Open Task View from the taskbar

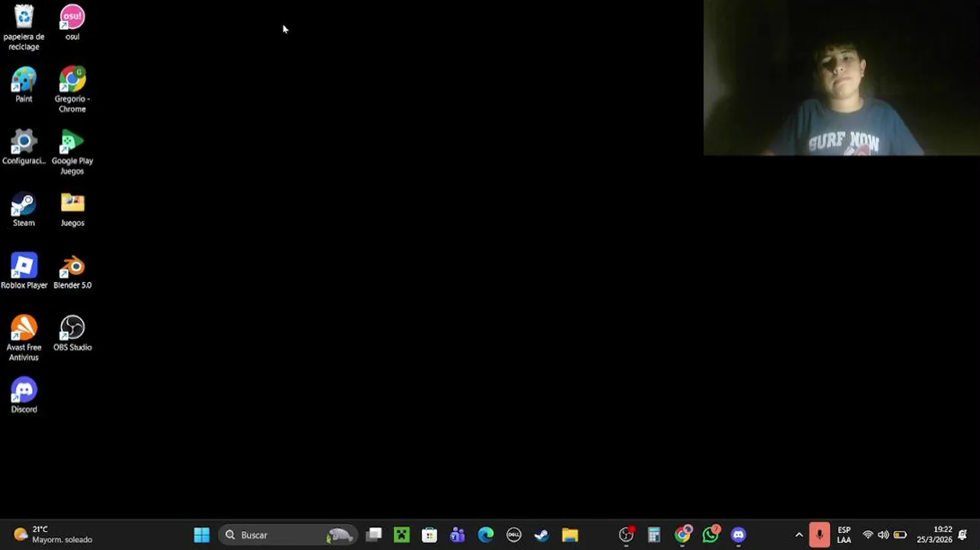coord(374,535)
